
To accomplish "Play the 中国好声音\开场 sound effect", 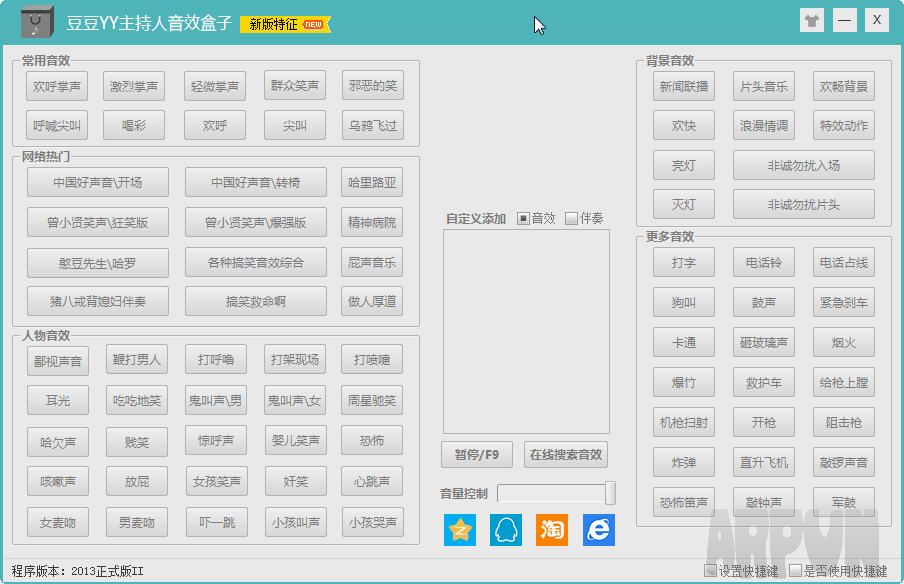I will click(x=97, y=182).
